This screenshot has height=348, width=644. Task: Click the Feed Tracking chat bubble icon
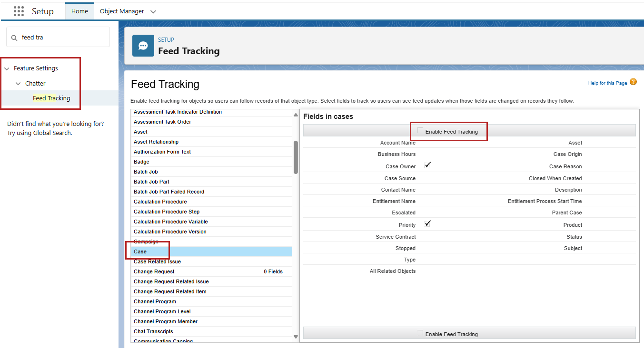pyautogui.click(x=143, y=46)
